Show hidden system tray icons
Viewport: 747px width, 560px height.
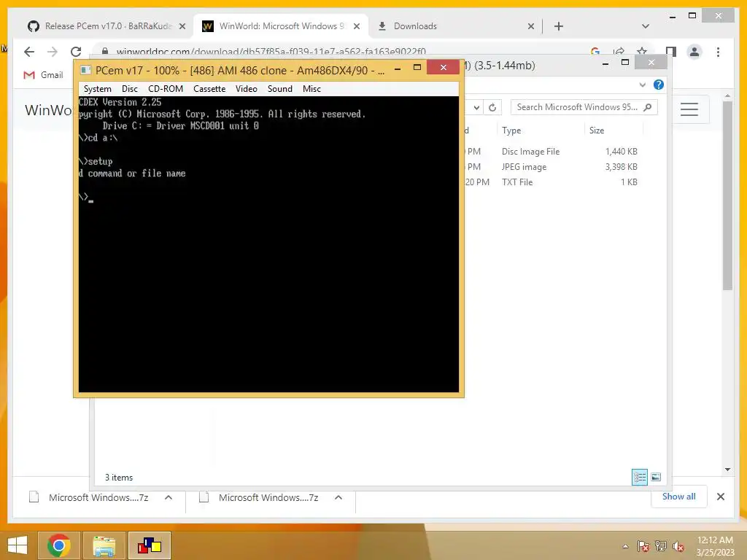pos(625,546)
